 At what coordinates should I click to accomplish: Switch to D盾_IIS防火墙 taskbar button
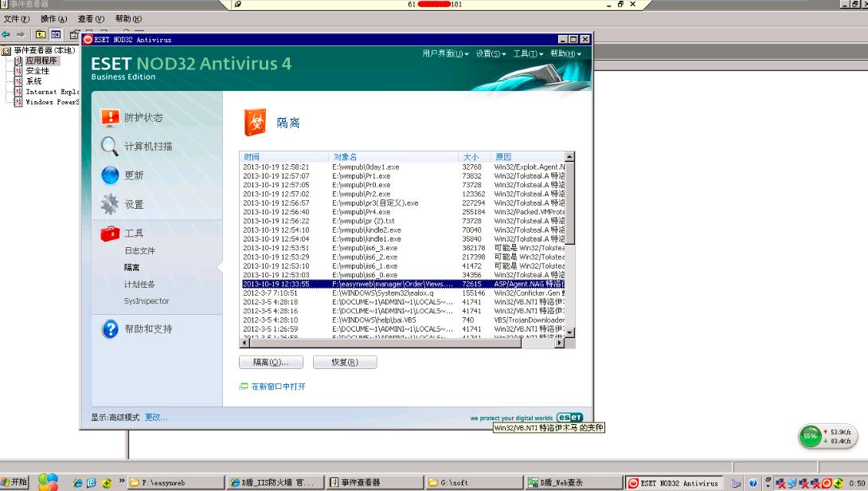pos(275,483)
